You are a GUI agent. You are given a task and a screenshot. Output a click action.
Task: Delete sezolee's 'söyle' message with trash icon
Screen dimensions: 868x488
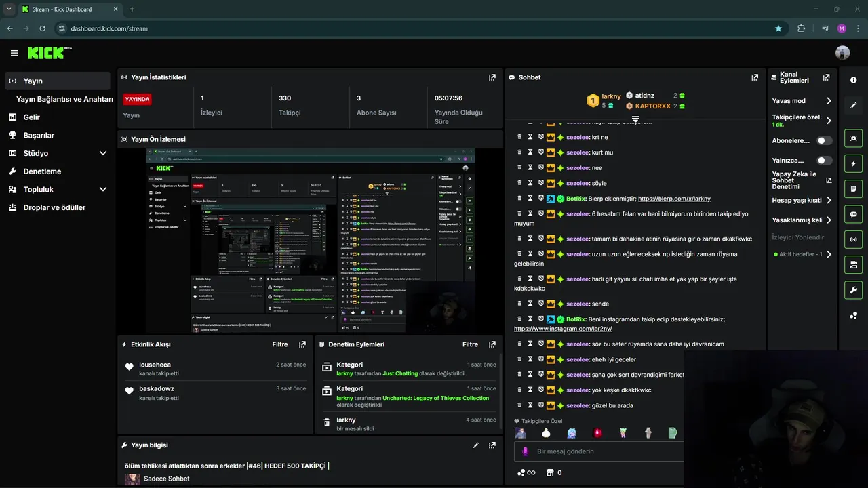(520, 183)
